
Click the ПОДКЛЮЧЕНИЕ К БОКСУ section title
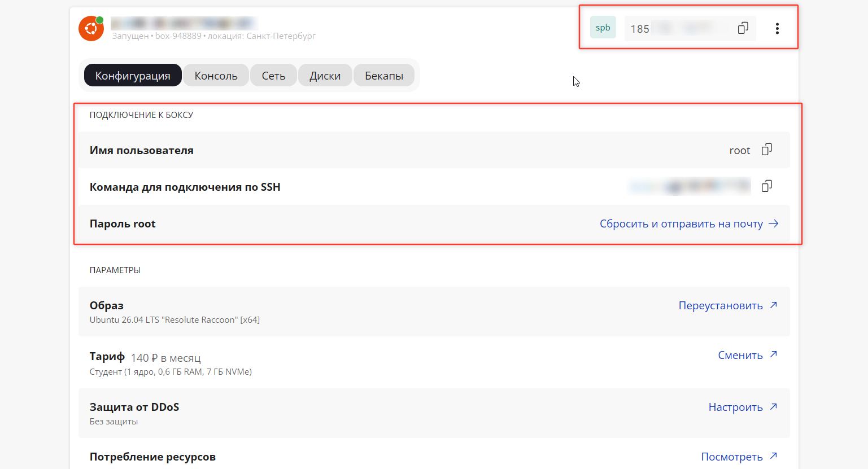tap(141, 115)
